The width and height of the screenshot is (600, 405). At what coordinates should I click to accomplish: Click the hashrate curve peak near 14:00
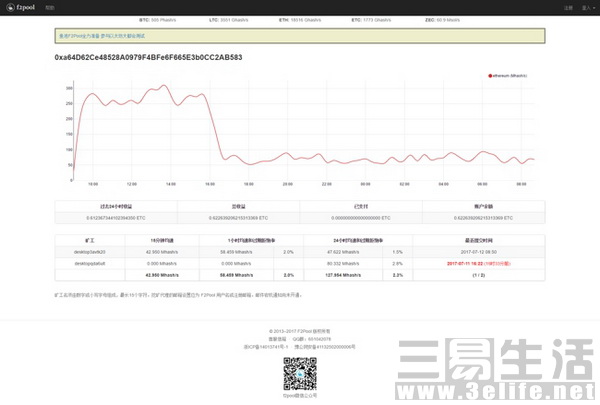[x=164, y=85]
